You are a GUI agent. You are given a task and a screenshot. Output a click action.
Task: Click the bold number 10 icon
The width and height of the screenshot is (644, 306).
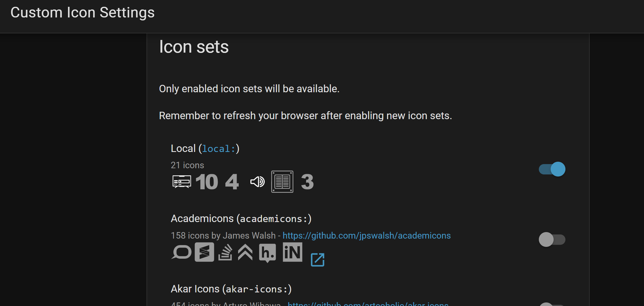[x=207, y=182]
